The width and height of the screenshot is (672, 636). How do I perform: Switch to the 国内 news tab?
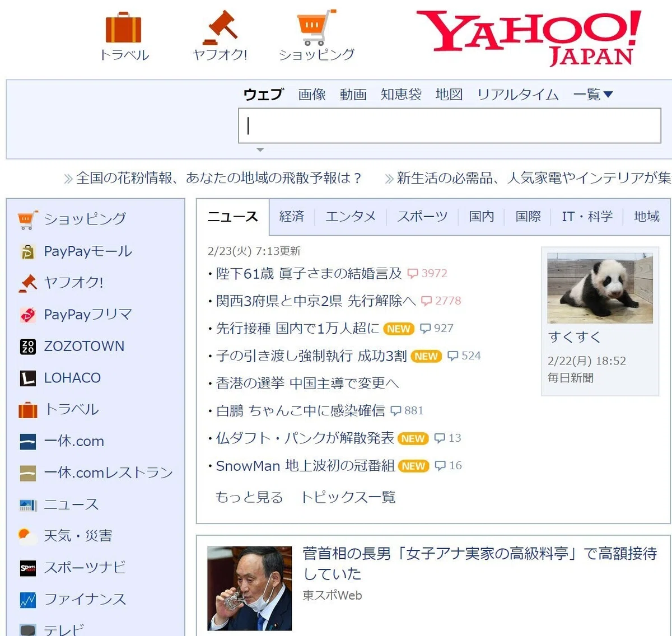(x=482, y=217)
